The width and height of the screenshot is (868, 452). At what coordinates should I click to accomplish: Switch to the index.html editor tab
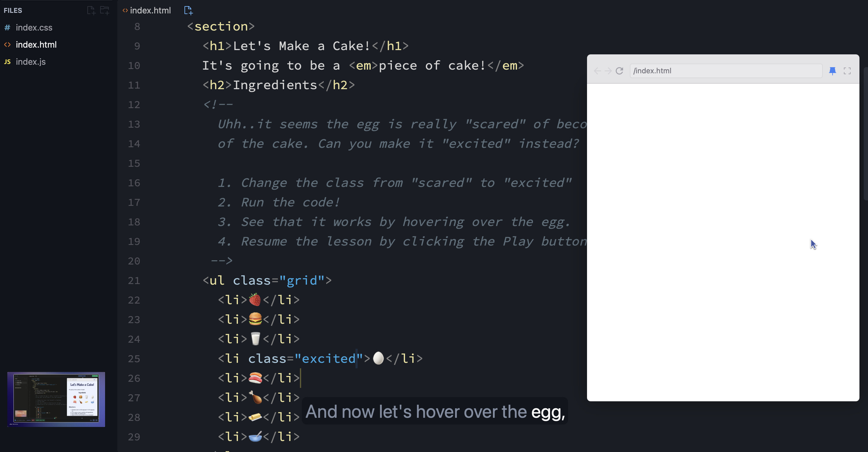click(150, 10)
